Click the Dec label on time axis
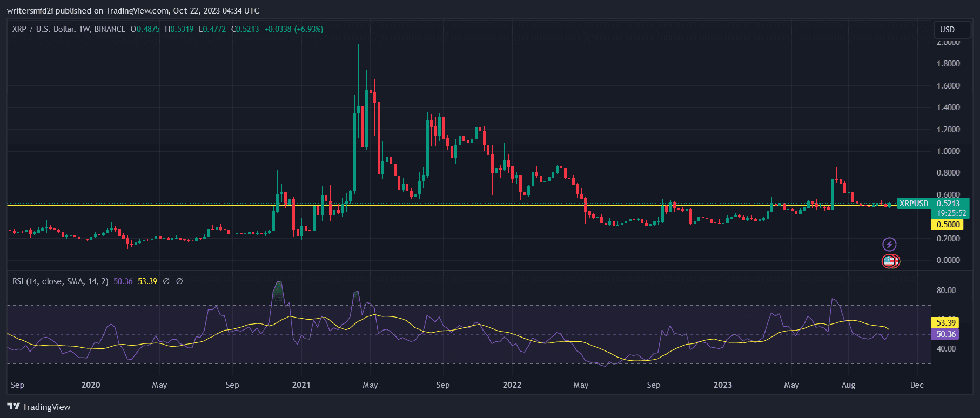 click(916, 385)
